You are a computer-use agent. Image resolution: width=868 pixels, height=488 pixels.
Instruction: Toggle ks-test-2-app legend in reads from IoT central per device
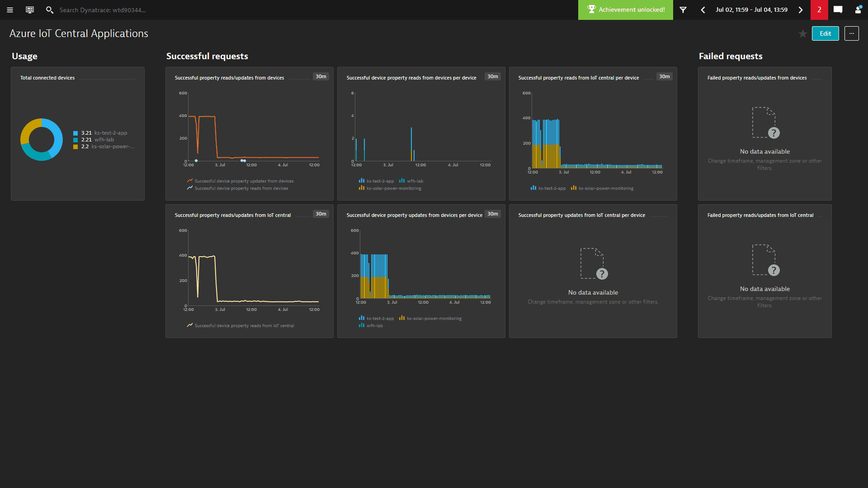tap(548, 188)
